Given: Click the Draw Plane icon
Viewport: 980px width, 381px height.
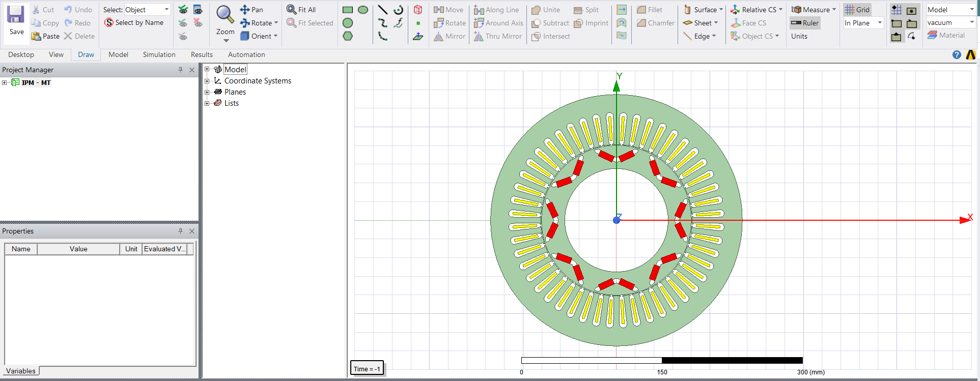Looking at the screenshot, I should point(418,36).
